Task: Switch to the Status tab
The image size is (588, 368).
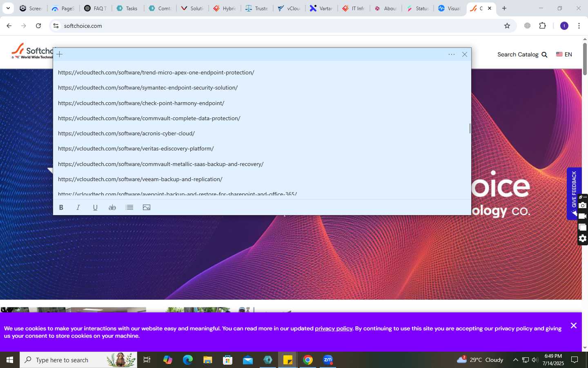Action: (418, 8)
